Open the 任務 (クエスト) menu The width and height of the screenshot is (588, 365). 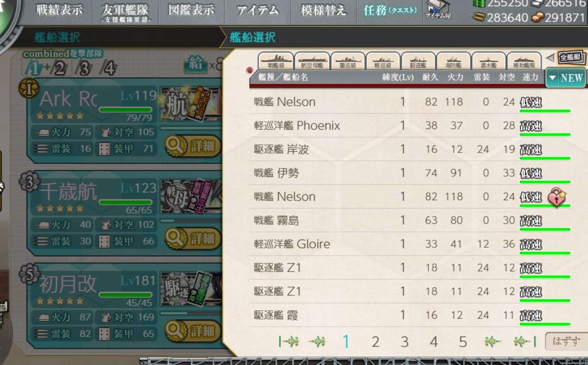[390, 11]
